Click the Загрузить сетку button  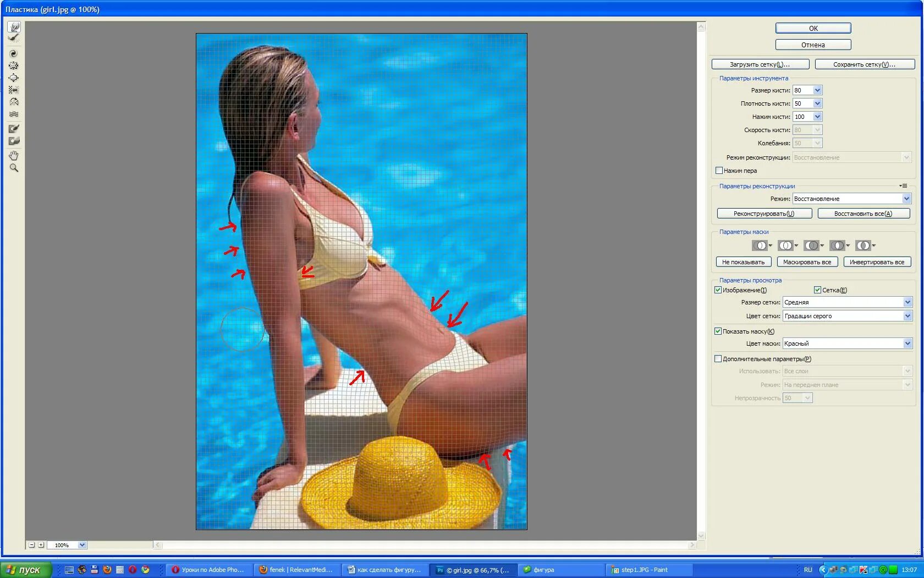(760, 64)
